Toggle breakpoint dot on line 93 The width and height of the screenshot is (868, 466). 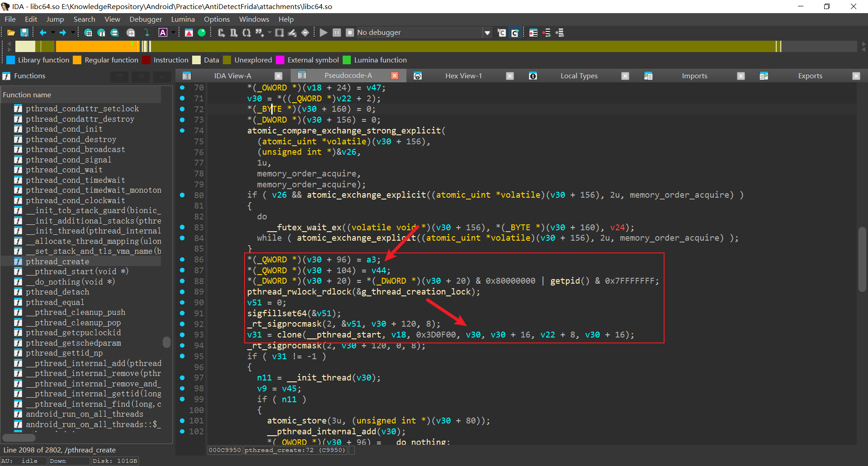click(x=182, y=335)
